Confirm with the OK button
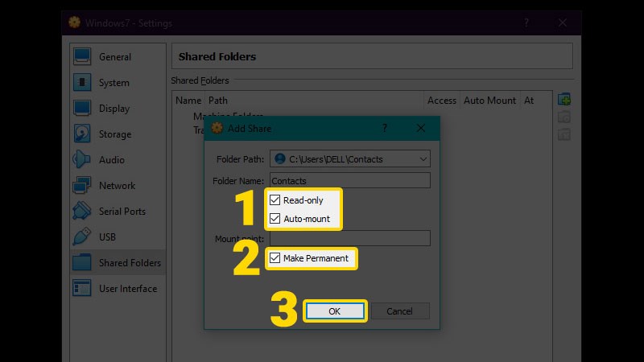The height and width of the screenshot is (362, 644). click(x=335, y=311)
